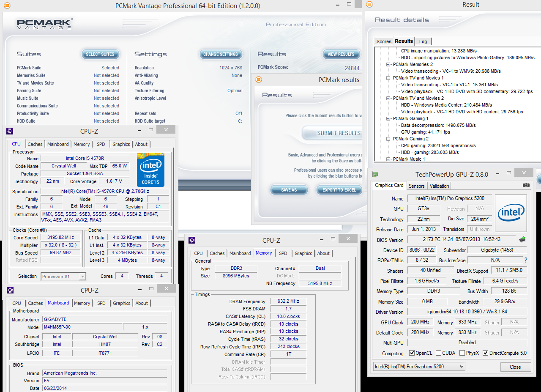Click the Core Speed 3195.82 MHz field
Viewport: 541px width, 392px height.
click(61, 237)
